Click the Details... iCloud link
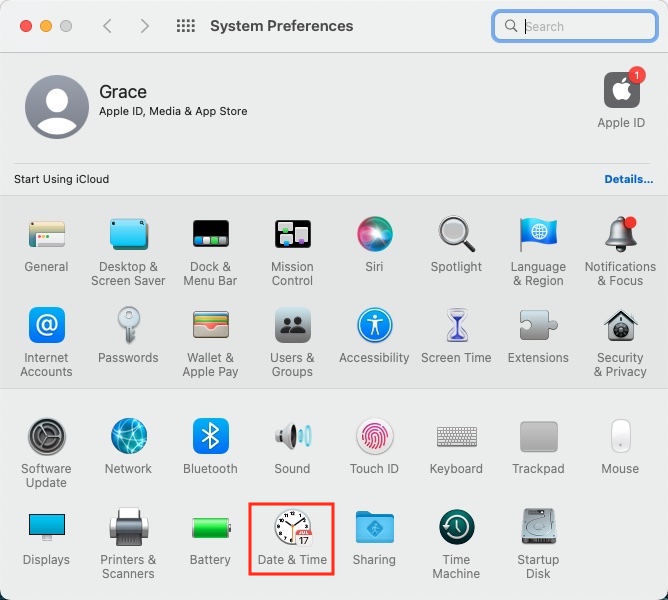 [x=628, y=180]
